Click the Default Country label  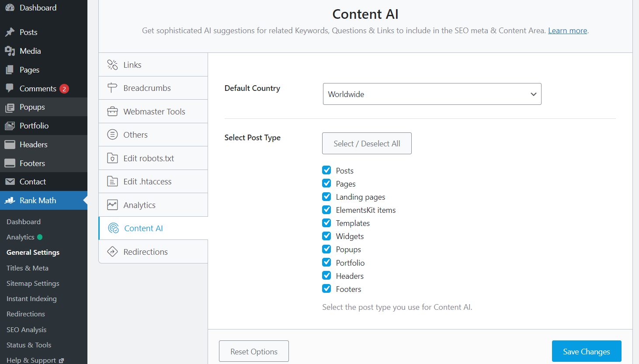click(252, 88)
